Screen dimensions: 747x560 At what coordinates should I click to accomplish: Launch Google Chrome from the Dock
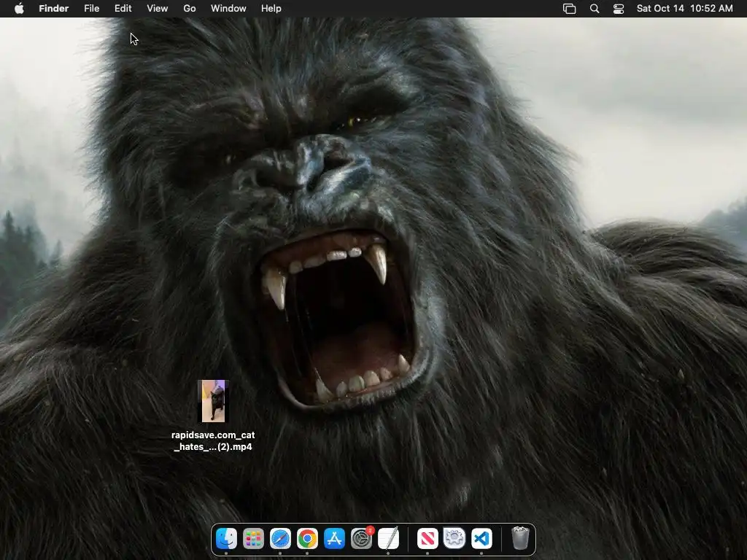[x=308, y=539]
